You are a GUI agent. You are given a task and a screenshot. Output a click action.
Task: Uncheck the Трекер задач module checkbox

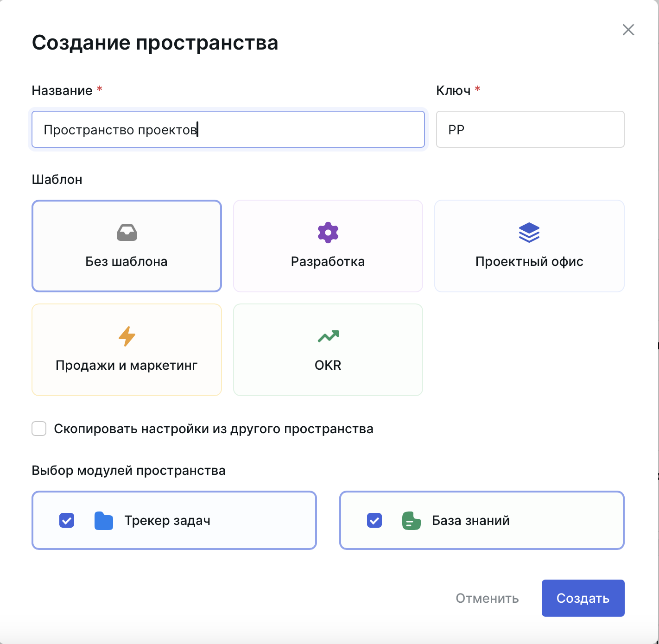pyautogui.click(x=66, y=520)
